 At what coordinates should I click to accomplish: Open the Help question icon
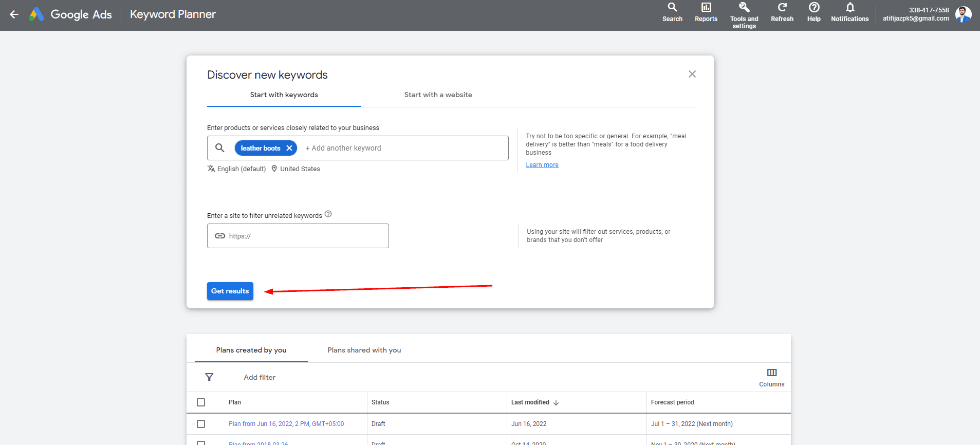coord(813,8)
